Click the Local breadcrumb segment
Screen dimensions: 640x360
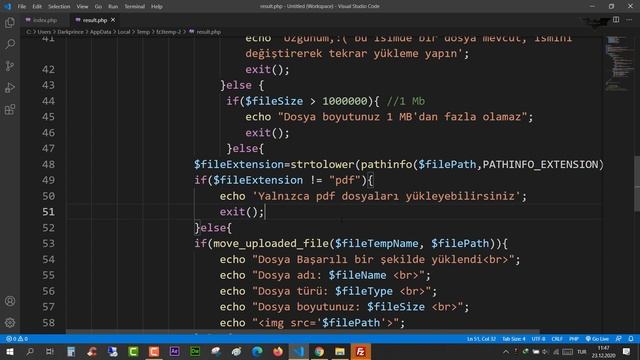click(124, 32)
